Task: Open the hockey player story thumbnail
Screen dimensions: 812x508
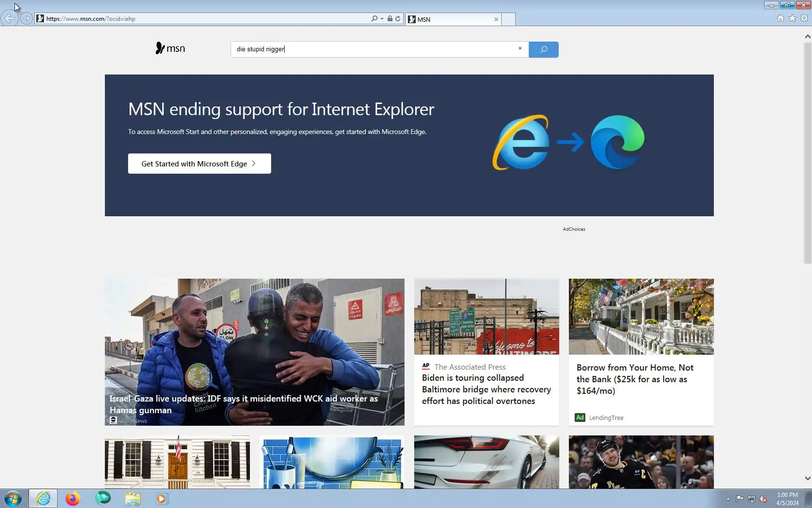Action: (x=641, y=462)
